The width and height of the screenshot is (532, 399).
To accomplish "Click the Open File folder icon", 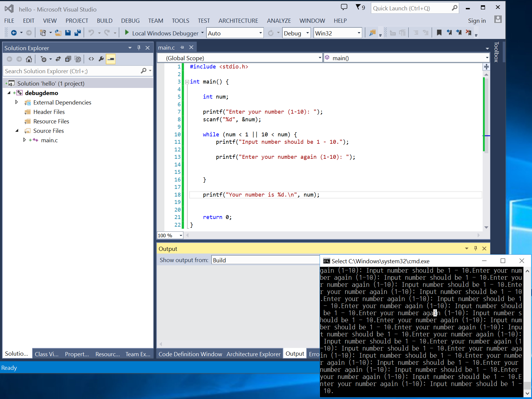I will (x=58, y=33).
